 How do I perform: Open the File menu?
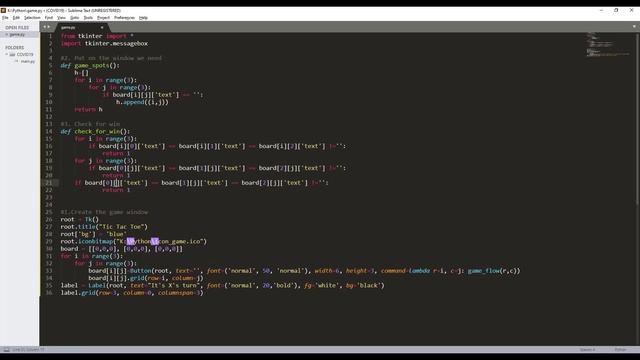click(x=5, y=18)
